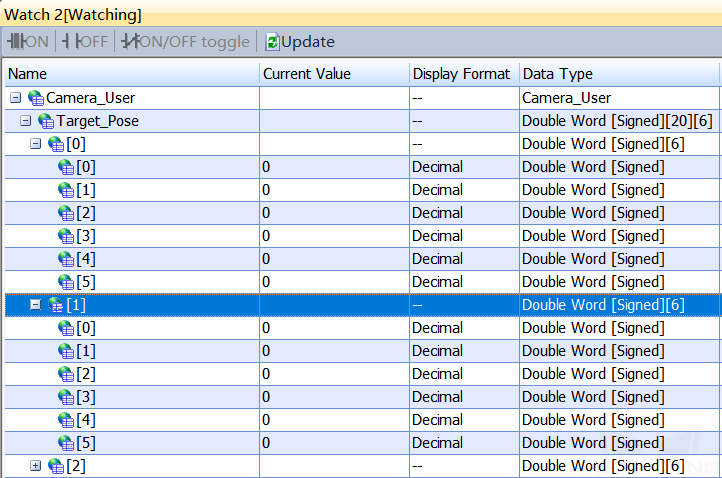This screenshot has width=722, height=478.
Task: Click Current Value cell of [1][4]
Action: click(335, 420)
